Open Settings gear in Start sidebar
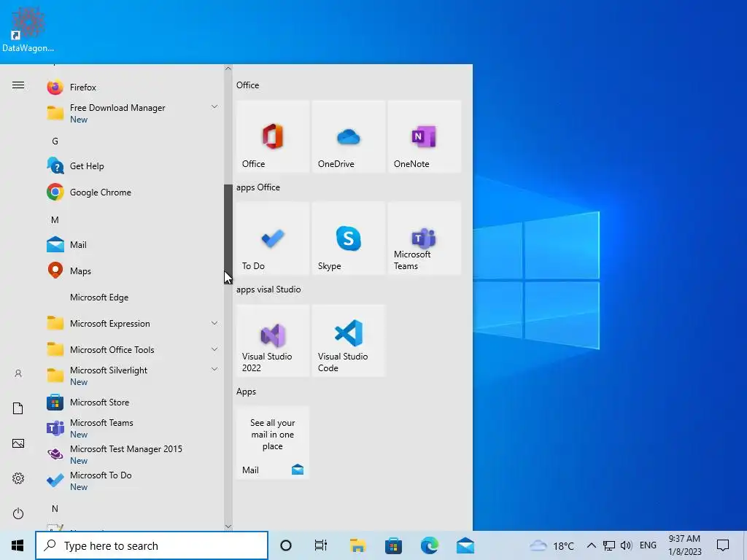747x560 pixels. pos(18,478)
